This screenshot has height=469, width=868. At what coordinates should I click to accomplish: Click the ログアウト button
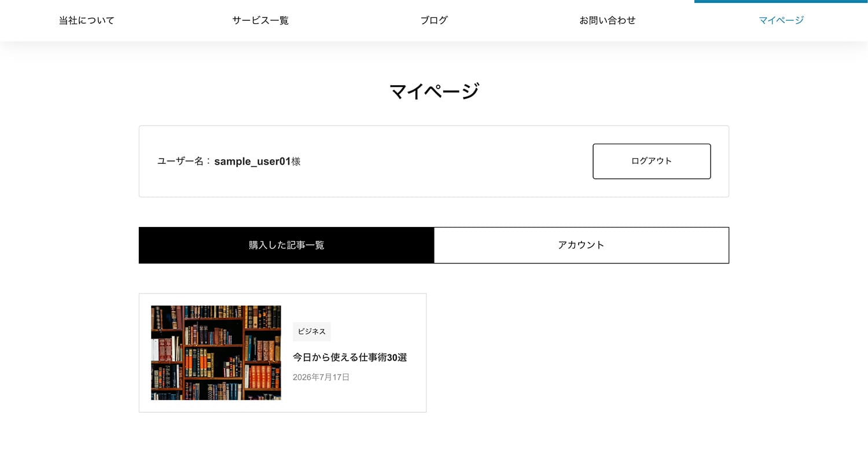652,161
